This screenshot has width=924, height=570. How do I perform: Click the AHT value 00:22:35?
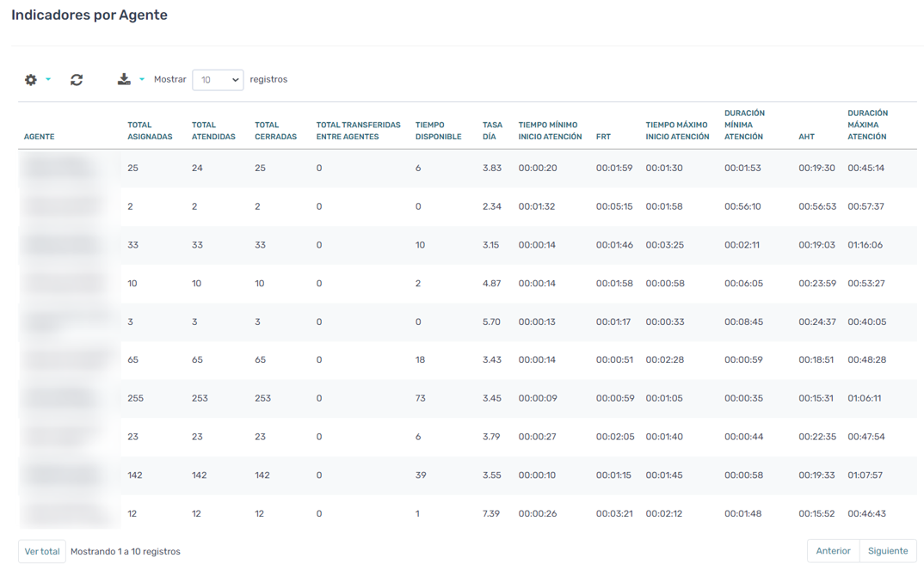tap(817, 437)
